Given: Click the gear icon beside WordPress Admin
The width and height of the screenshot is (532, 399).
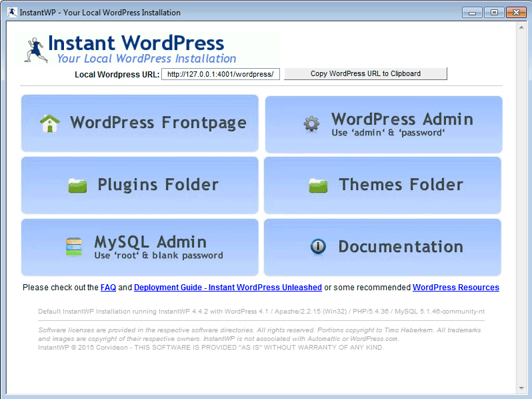Looking at the screenshot, I should (311, 124).
